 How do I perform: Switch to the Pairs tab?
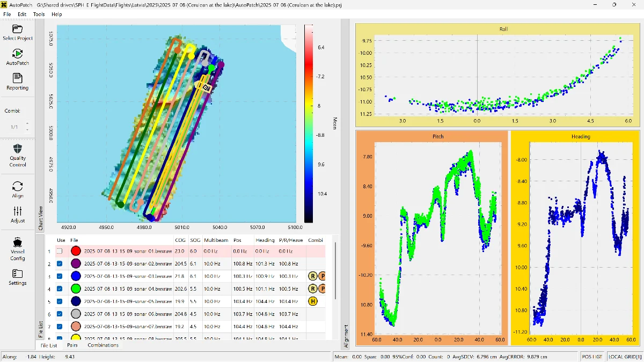(72, 345)
